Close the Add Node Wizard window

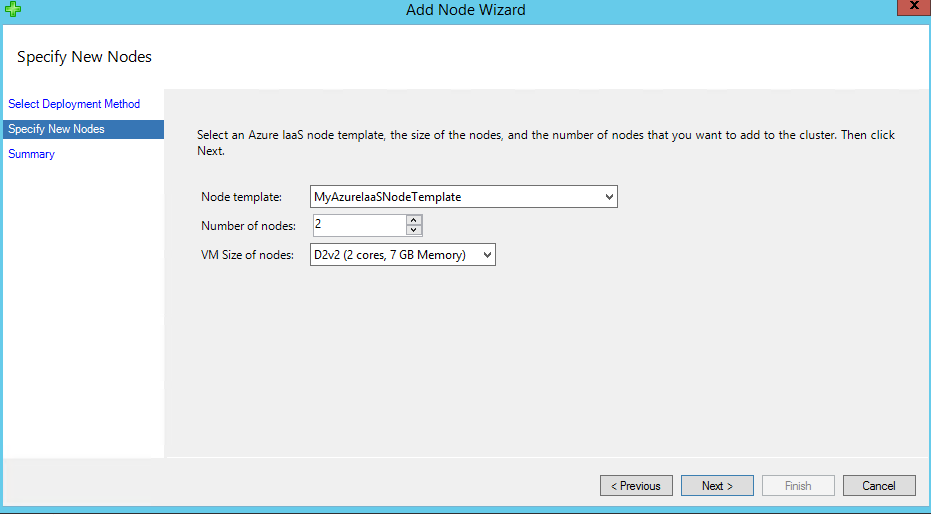(914, 6)
